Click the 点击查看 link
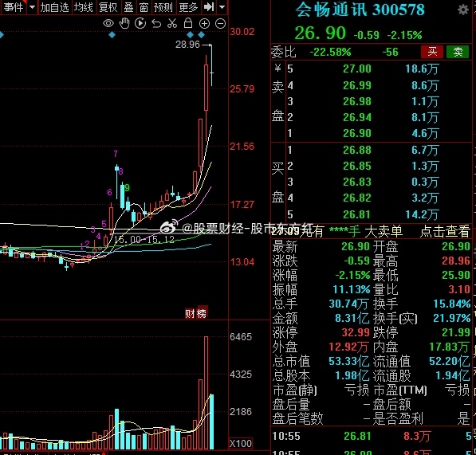Image resolution: width=476 pixels, height=455 pixels. tap(445, 231)
